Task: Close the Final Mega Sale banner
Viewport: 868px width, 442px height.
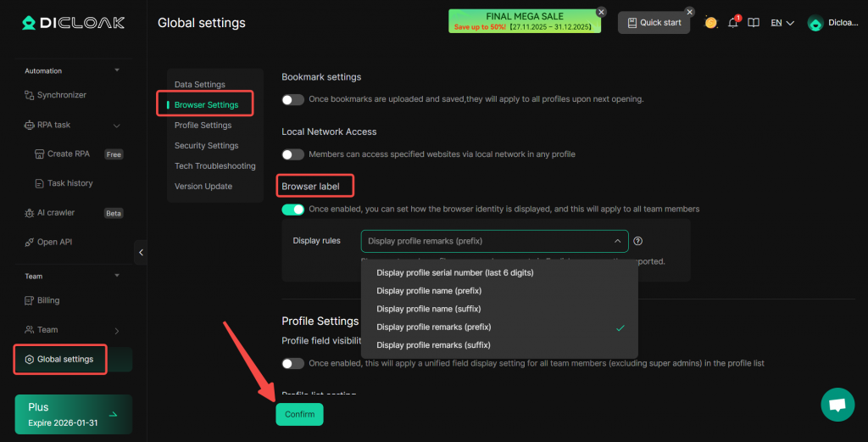Action: click(x=601, y=12)
